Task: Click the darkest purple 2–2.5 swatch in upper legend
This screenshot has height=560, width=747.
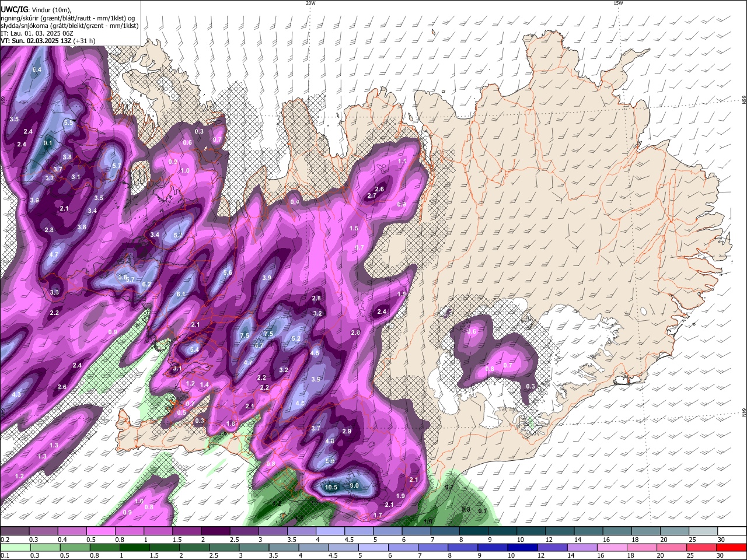Action: click(215, 531)
